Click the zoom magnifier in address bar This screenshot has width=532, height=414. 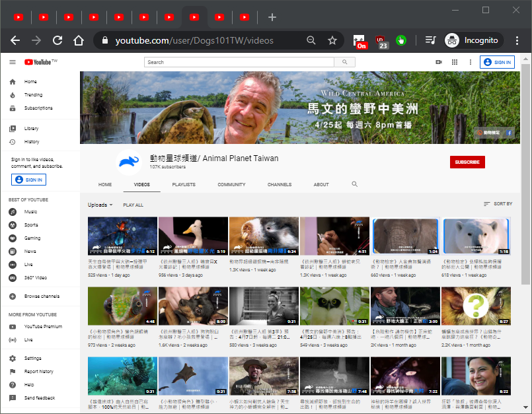click(311, 40)
